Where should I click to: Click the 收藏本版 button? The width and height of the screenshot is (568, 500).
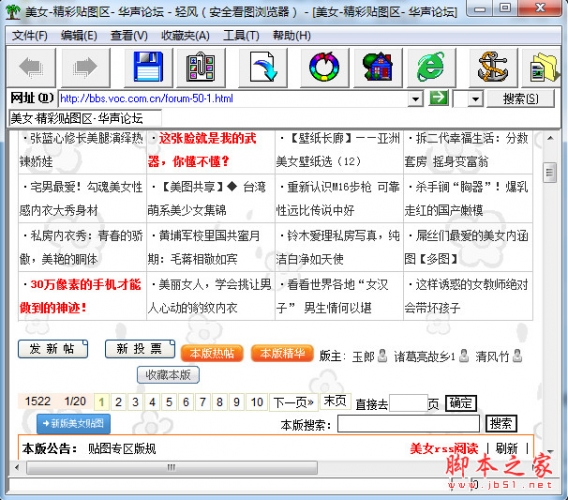(168, 375)
